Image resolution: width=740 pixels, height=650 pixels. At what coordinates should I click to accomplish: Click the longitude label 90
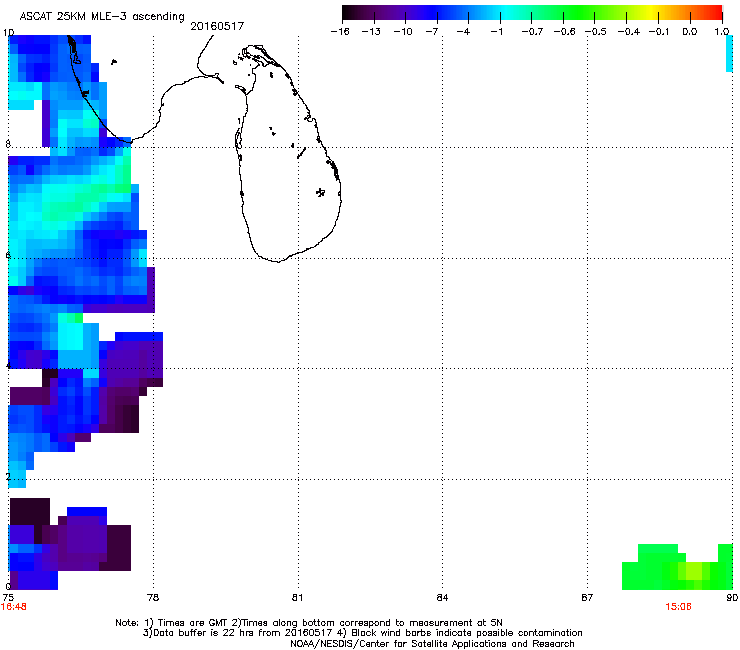click(732, 598)
